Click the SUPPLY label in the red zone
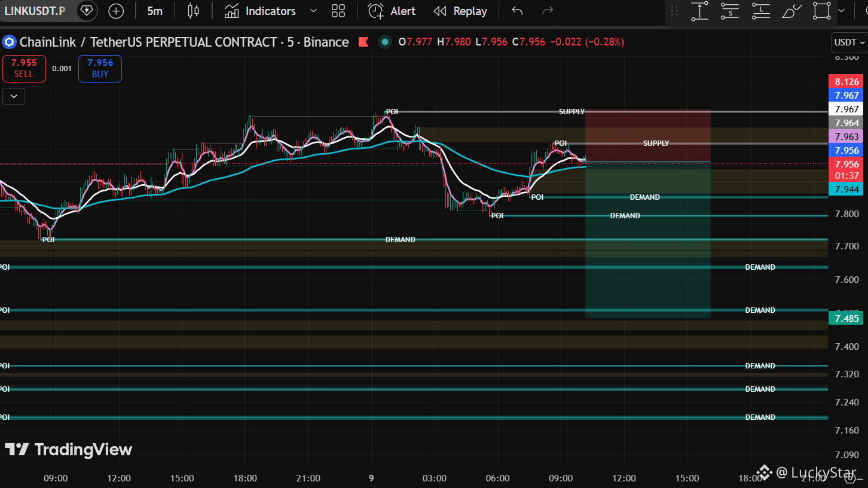868x488 pixels. coord(656,144)
